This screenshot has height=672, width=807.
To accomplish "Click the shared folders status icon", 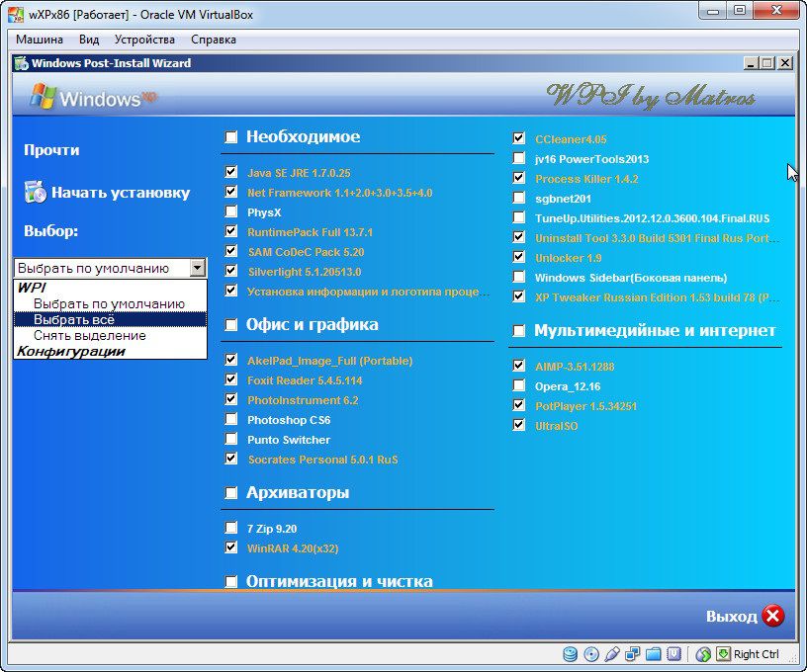I will click(x=653, y=654).
